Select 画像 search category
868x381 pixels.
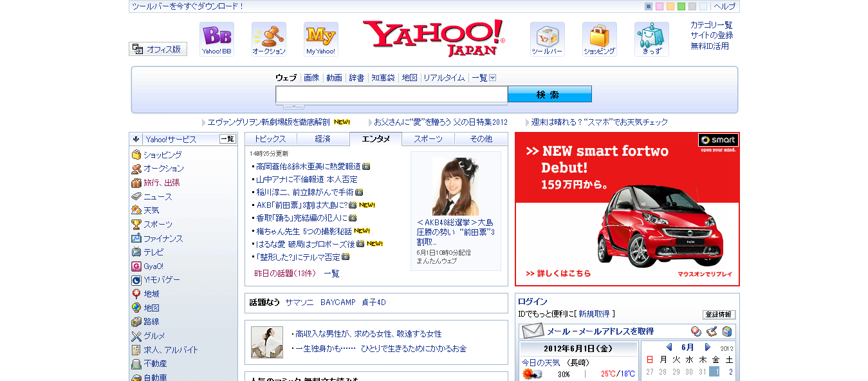[x=311, y=78]
